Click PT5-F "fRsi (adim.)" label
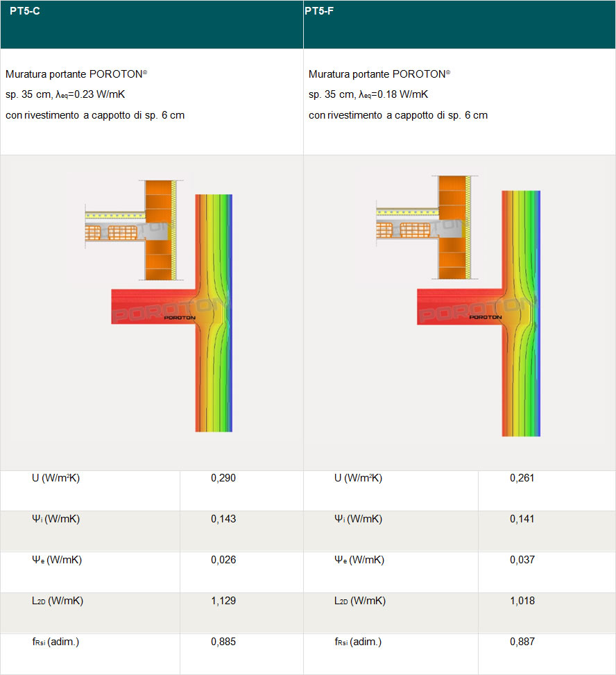This screenshot has height=675, width=616. point(358,642)
